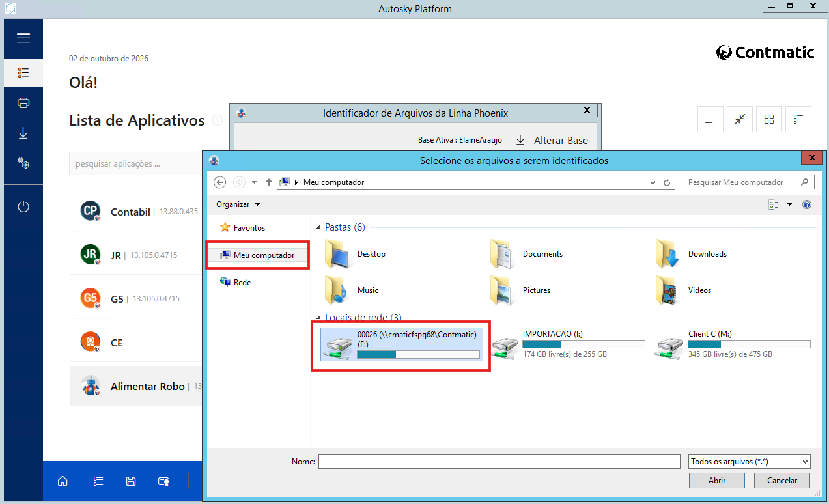Click the Nome file name field
829x504 pixels.
(499, 462)
